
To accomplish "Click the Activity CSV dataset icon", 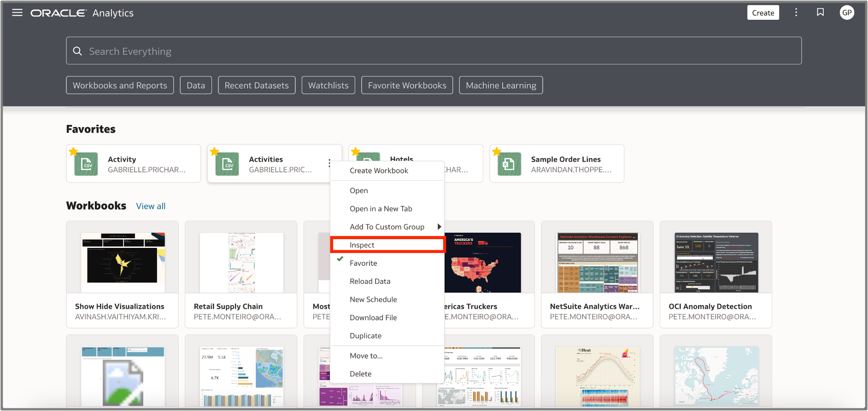I will tap(86, 164).
